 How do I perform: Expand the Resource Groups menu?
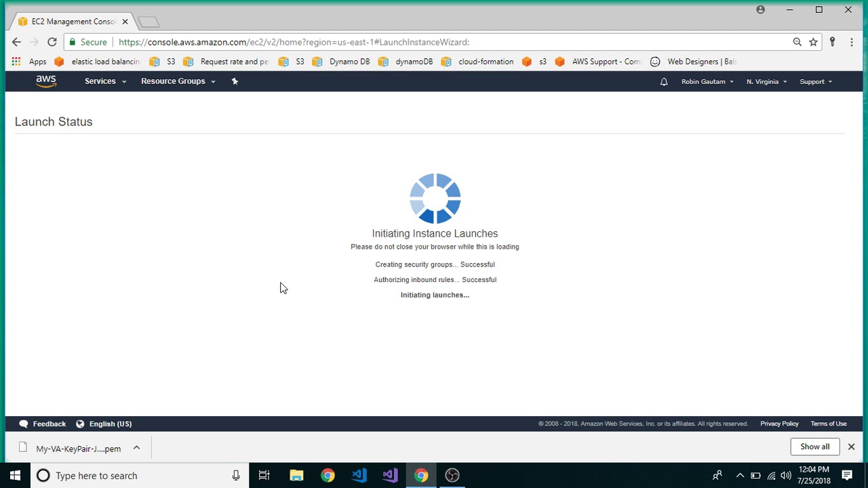click(x=178, y=81)
